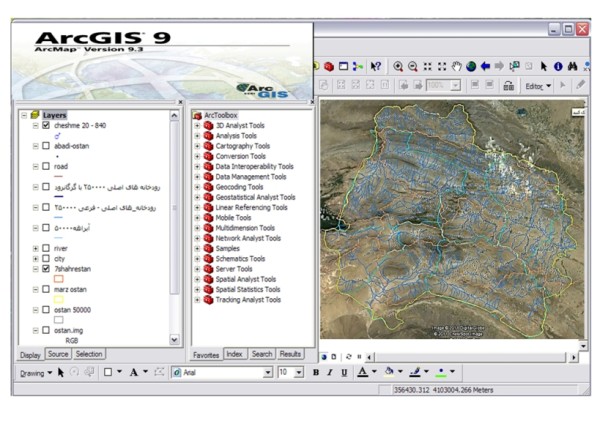
Task: Click the Full Extent globe icon
Action: coord(471,66)
